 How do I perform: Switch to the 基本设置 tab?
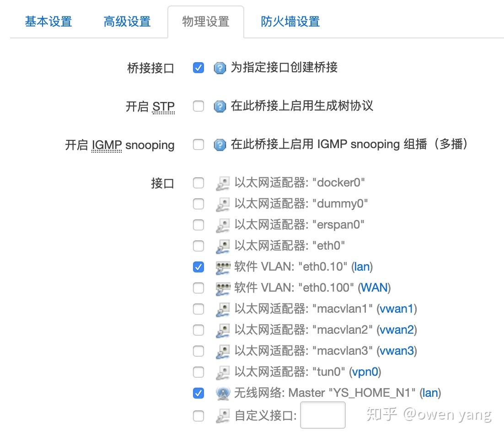48,21
